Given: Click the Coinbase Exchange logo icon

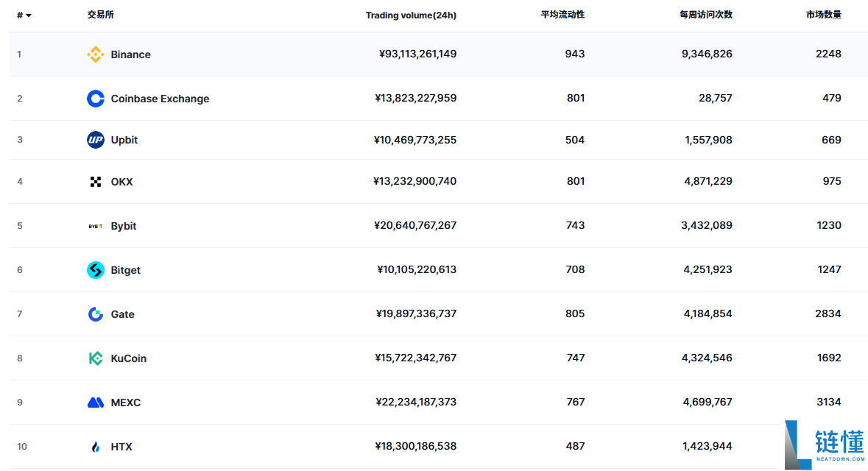Looking at the screenshot, I should coord(95,99).
